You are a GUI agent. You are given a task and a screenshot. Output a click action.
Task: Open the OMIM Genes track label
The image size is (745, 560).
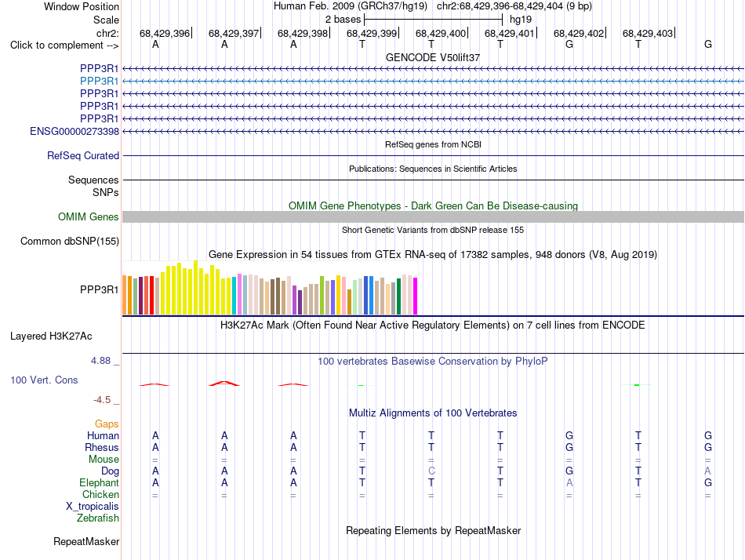(x=88, y=216)
